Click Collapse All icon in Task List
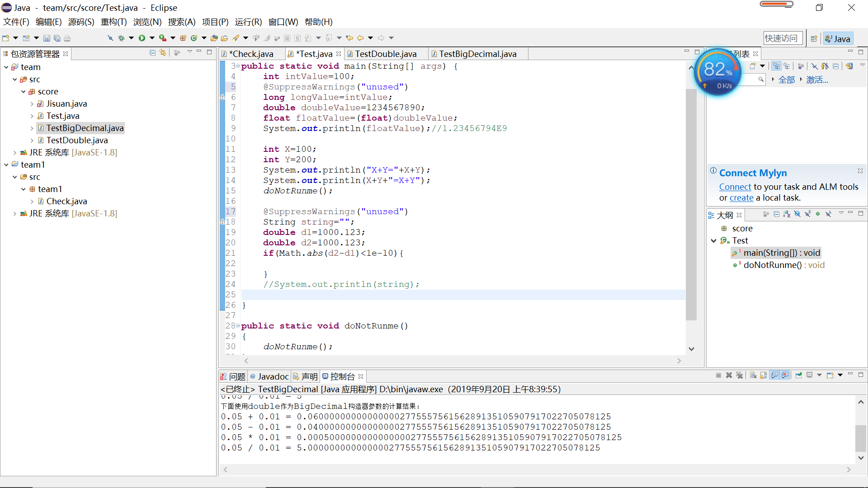 pyautogui.click(x=836, y=66)
